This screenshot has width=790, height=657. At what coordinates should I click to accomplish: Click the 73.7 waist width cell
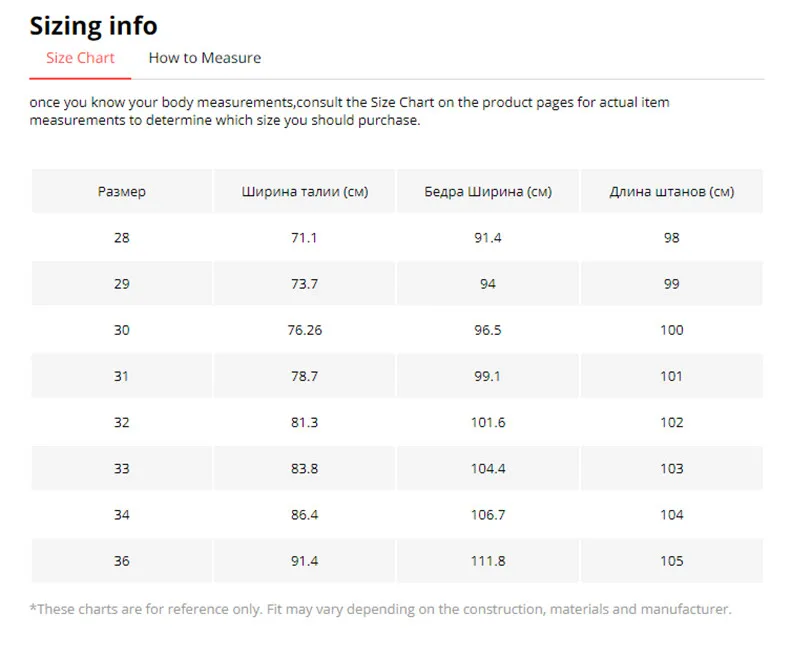pos(304,284)
